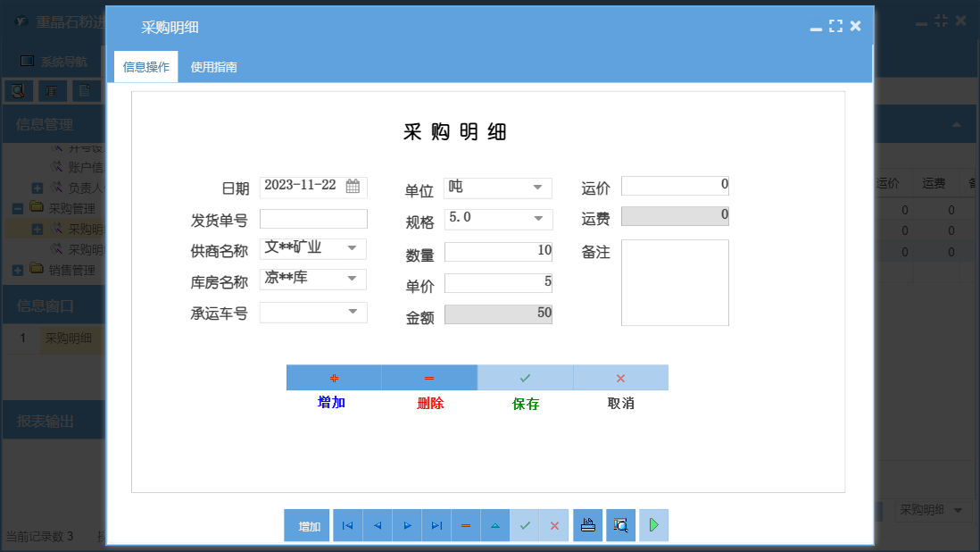Open the 承运车号 vehicle dropdown
The width and height of the screenshot is (980, 552).
(x=355, y=311)
